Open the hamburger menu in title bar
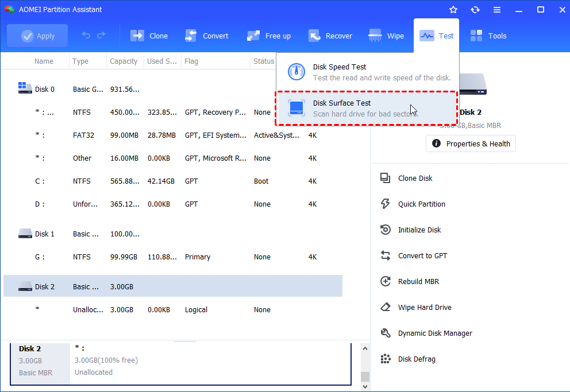The image size is (570, 392). (x=497, y=10)
